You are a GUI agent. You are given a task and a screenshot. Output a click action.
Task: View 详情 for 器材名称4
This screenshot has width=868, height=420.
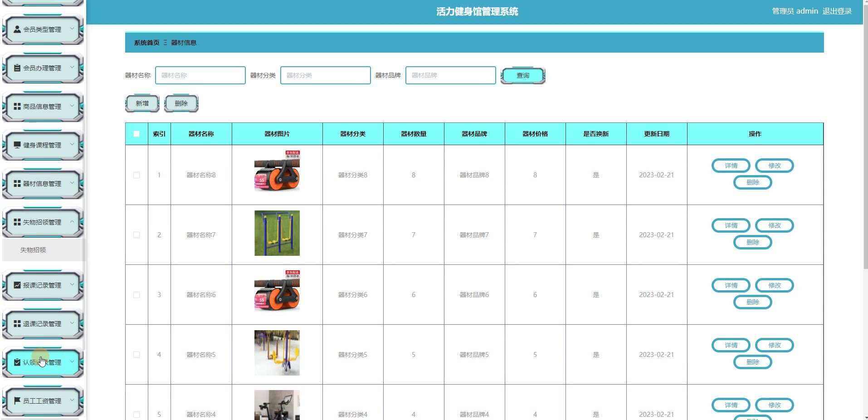731,405
